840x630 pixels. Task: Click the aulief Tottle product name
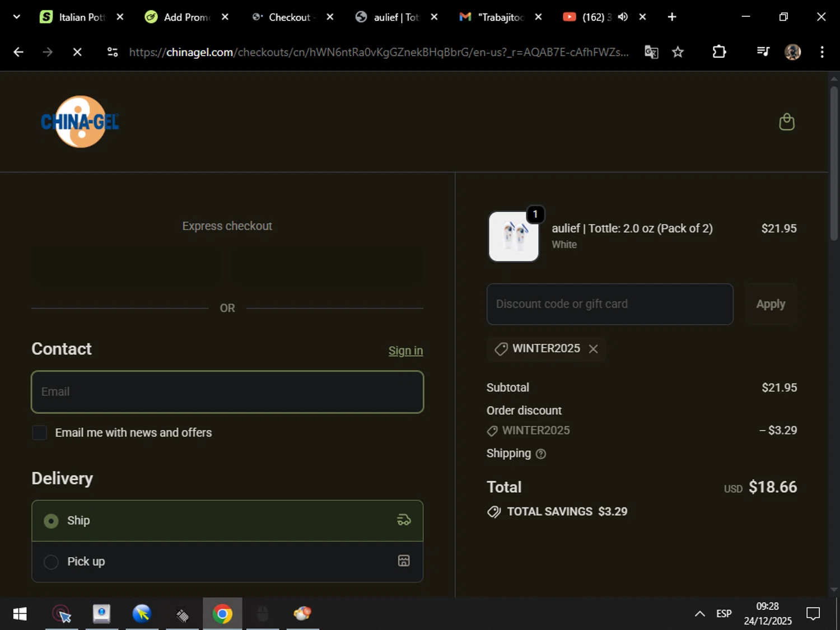(x=632, y=228)
